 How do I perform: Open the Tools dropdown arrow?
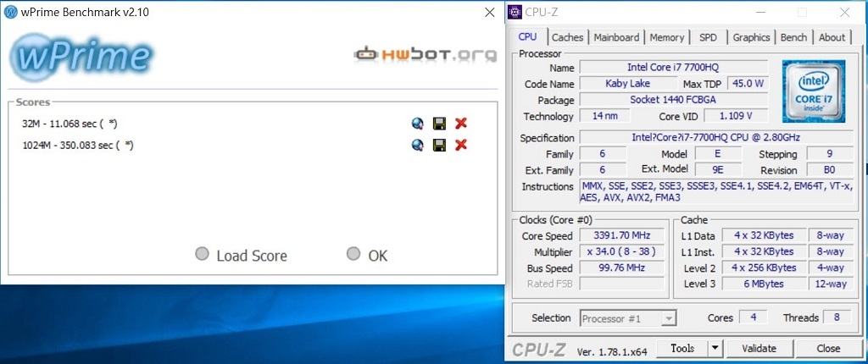coord(715,349)
